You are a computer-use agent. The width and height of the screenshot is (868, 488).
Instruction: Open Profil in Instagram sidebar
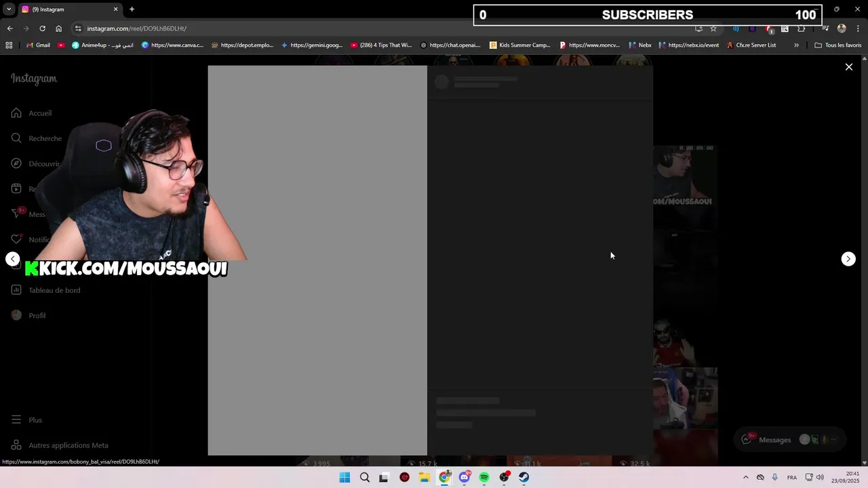pyautogui.click(x=37, y=316)
